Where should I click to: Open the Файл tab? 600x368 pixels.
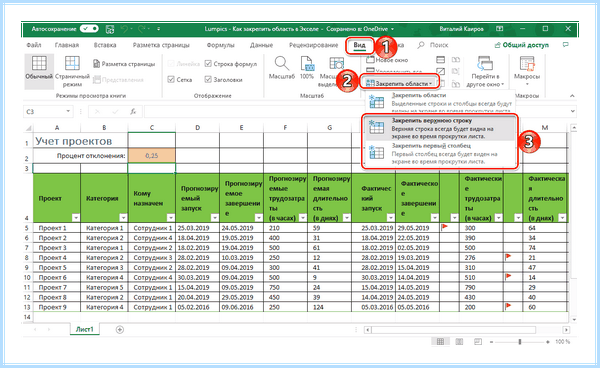34,45
